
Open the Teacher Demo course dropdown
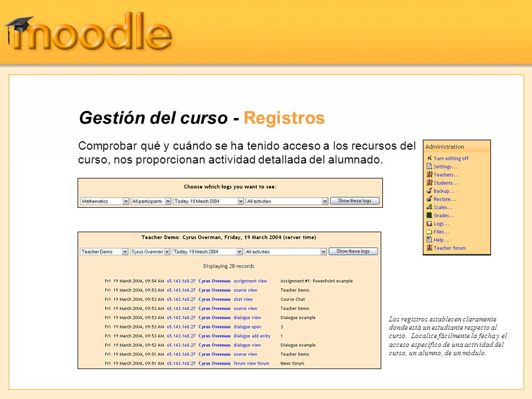(x=104, y=252)
